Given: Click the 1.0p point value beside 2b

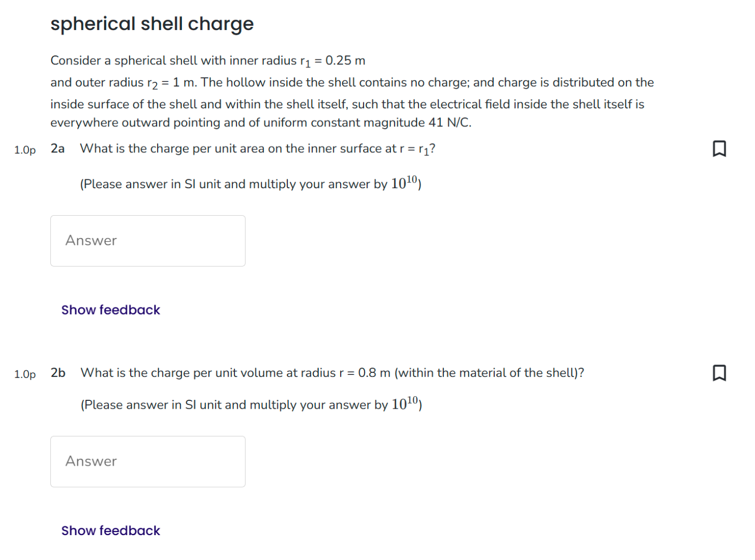Looking at the screenshot, I should [x=24, y=374].
